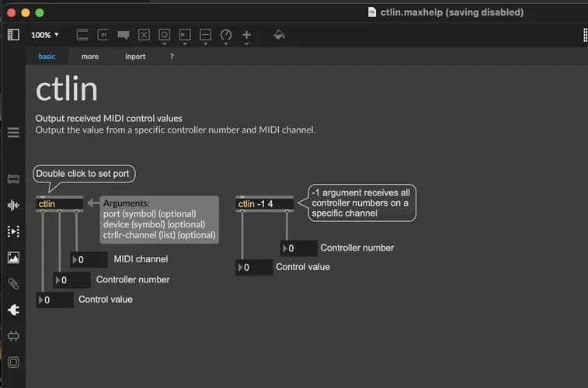Add a new object box from toolbar
The height and width of the screenshot is (388, 588).
click(82, 35)
